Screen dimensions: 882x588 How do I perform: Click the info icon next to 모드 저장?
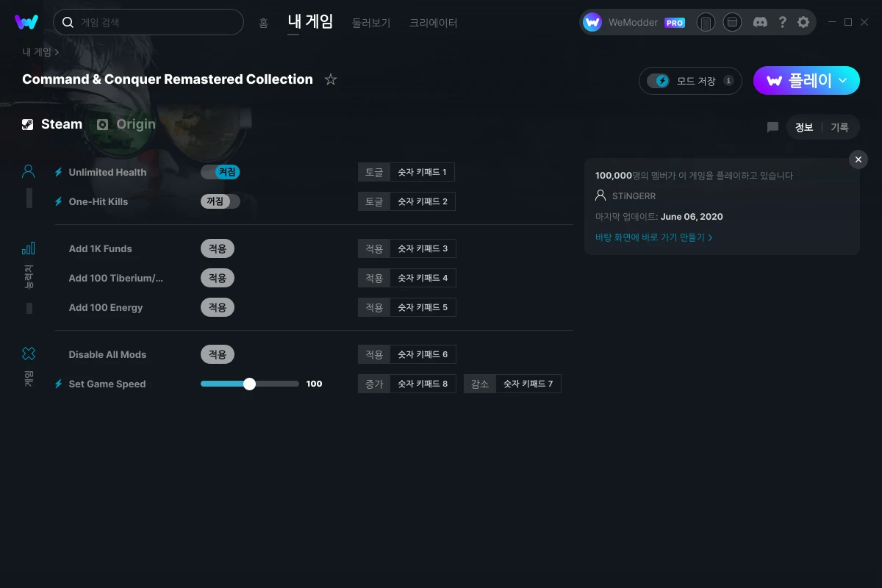point(728,81)
